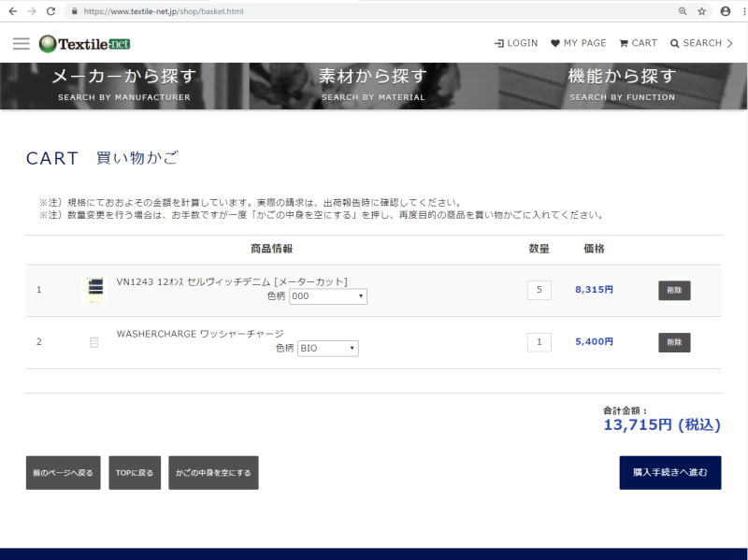748x560 pixels.
Task: Click the 価格 column header
Action: click(594, 249)
